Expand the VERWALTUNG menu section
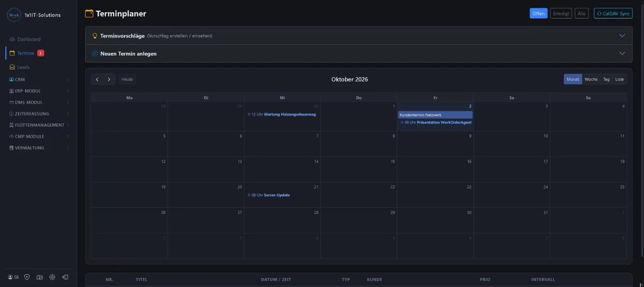Image resolution: width=644 pixels, height=287 pixels. click(39, 148)
